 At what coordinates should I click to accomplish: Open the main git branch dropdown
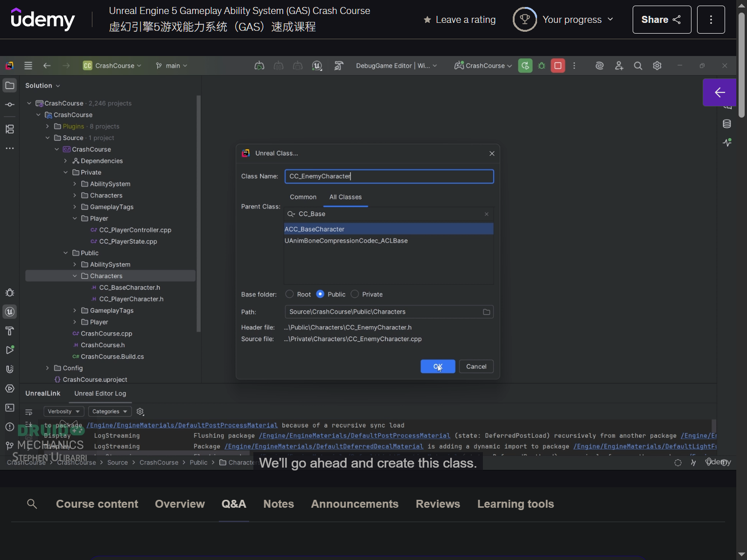point(171,66)
